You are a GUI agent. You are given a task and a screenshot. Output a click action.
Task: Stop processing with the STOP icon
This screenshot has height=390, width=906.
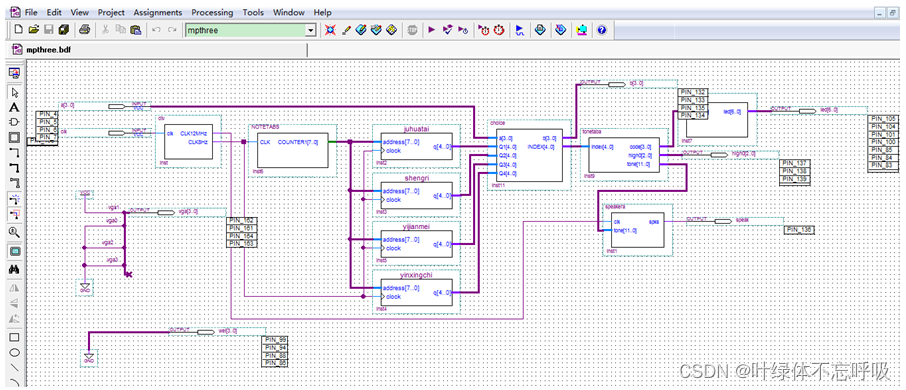(412, 29)
